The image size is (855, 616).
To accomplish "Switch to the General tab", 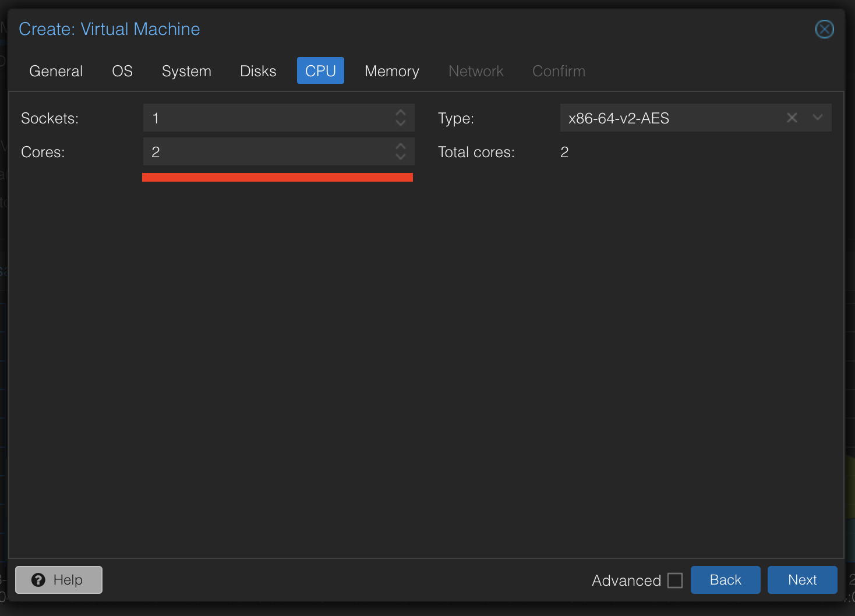I will (56, 71).
